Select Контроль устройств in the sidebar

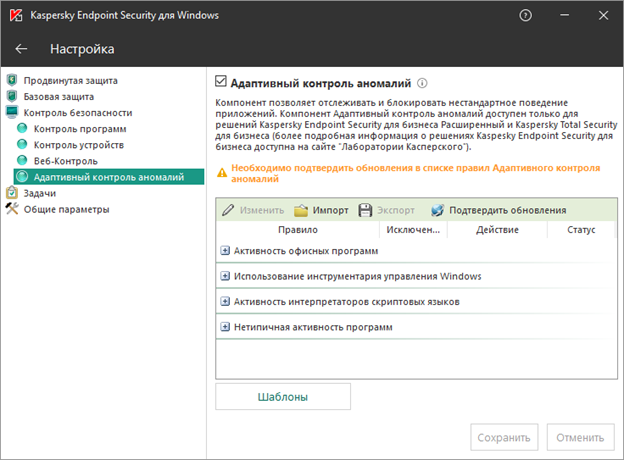(x=78, y=145)
